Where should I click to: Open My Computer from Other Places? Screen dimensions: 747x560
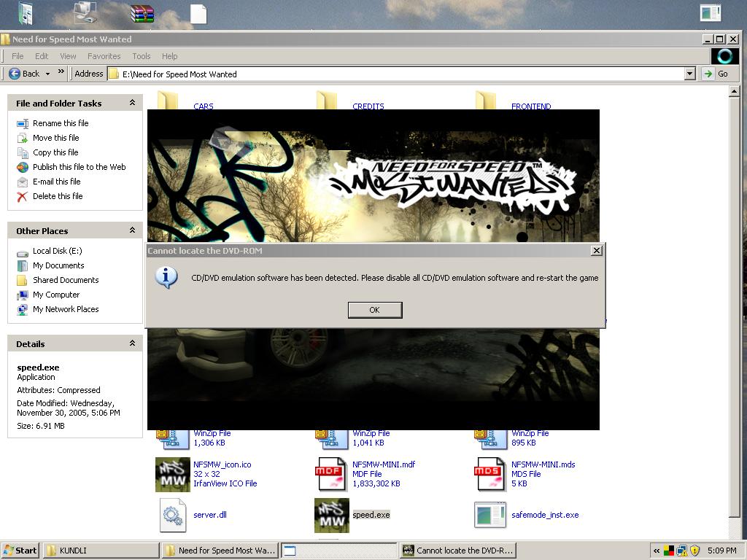tap(55, 295)
